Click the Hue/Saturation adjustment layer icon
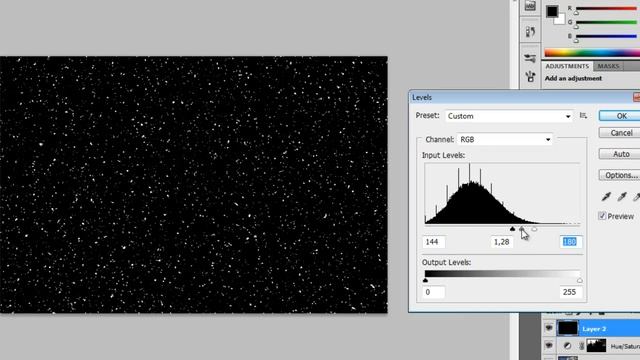This screenshot has width=640, height=360. pyautogui.click(x=567, y=346)
